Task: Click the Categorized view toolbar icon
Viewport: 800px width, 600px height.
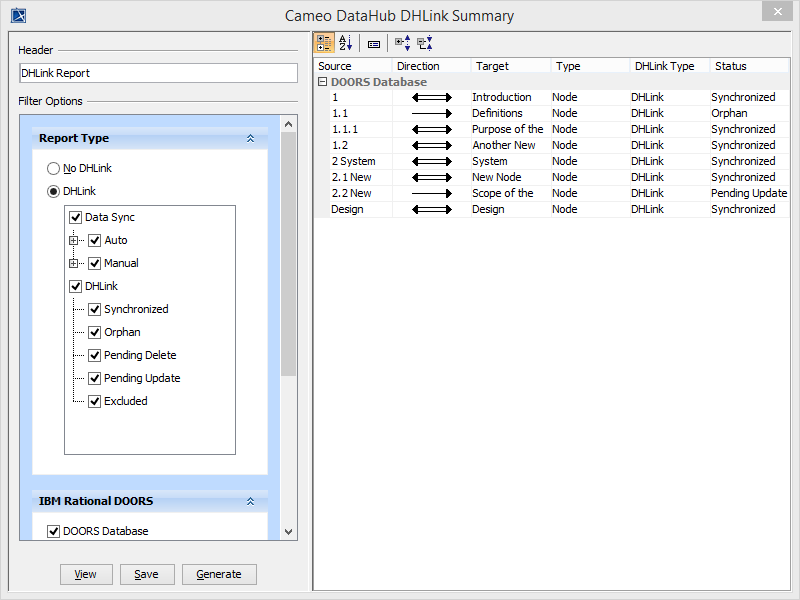Action: pyautogui.click(x=324, y=43)
